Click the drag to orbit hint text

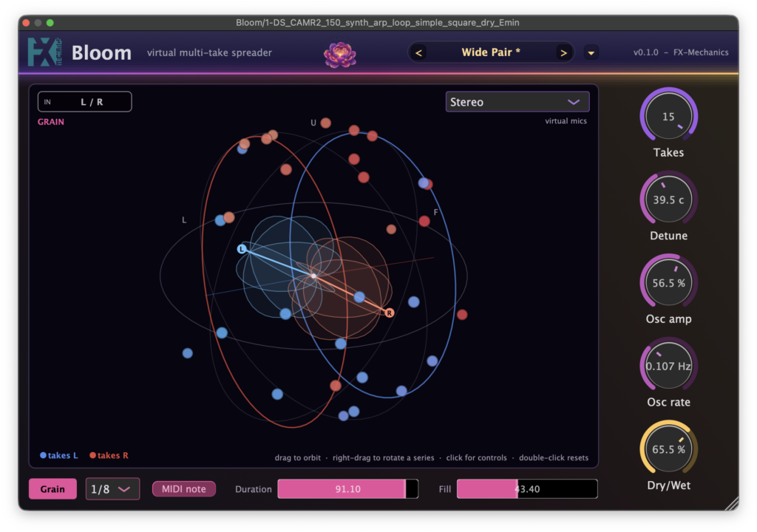click(x=297, y=457)
